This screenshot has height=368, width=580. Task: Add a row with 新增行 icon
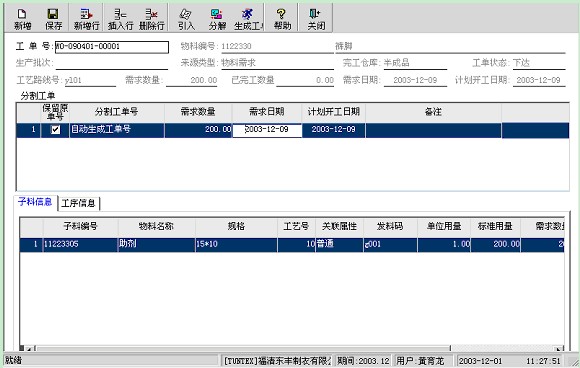[x=86, y=19]
